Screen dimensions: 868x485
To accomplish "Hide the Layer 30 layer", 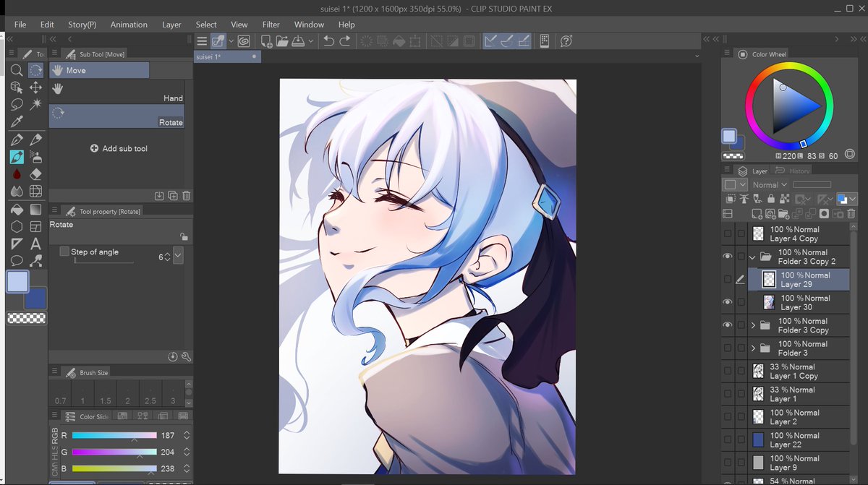I will coord(728,302).
